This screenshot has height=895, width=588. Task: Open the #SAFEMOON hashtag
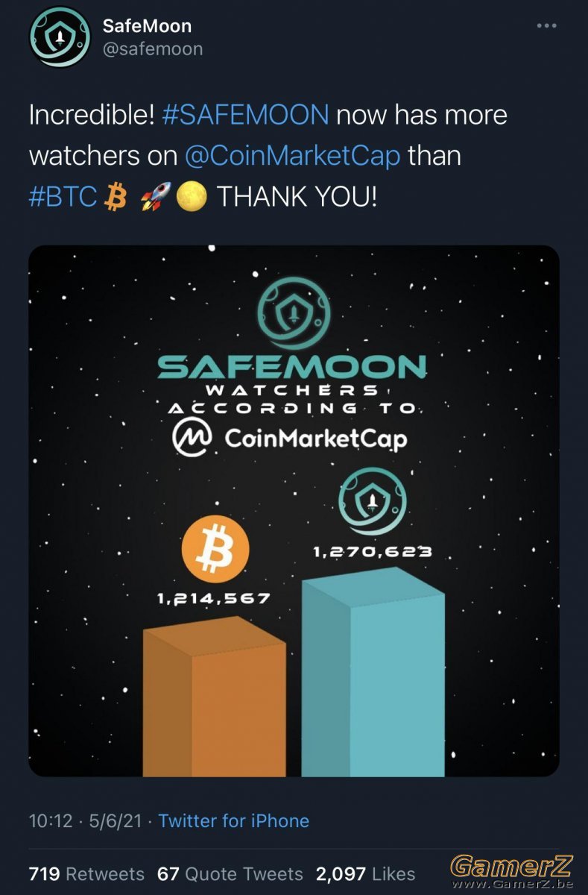244,115
